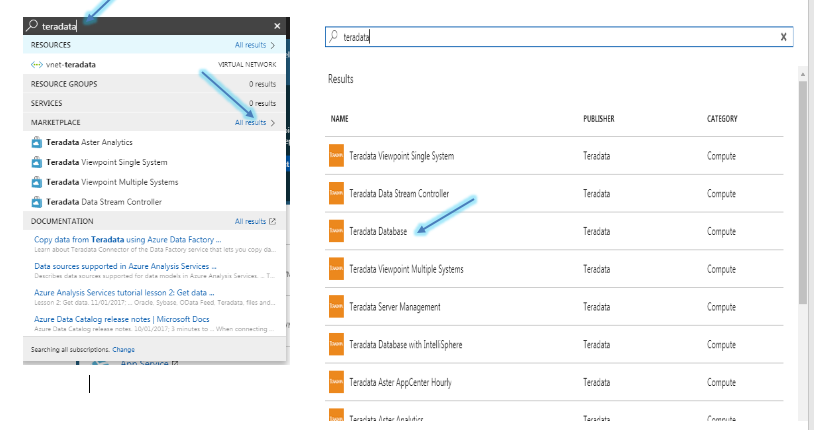The image size is (814, 430).
Task: Click the Resource Groups section header
Action: (x=154, y=84)
